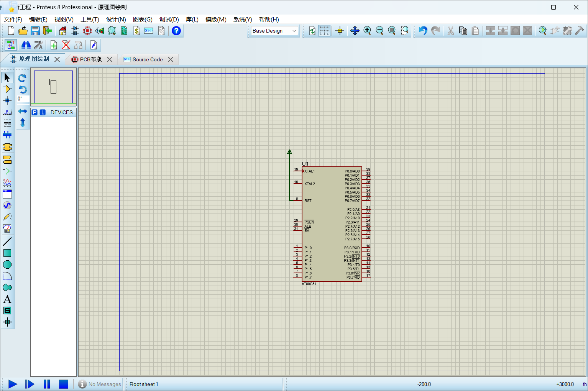Open the 库(L) library menu
The width and height of the screenshot is (588, 391).
pos(192,20)
